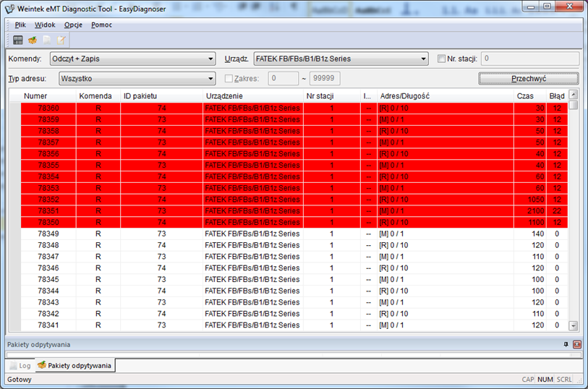The height and width of the screenshot is (389, 588).
Task: Open the Opcje menu
Action: point(73,25)
